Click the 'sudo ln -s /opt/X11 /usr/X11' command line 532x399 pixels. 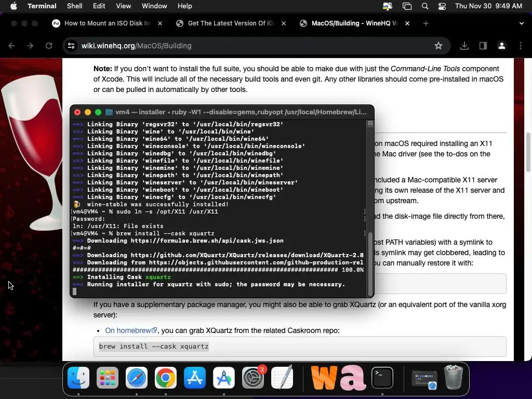[167, 211]
